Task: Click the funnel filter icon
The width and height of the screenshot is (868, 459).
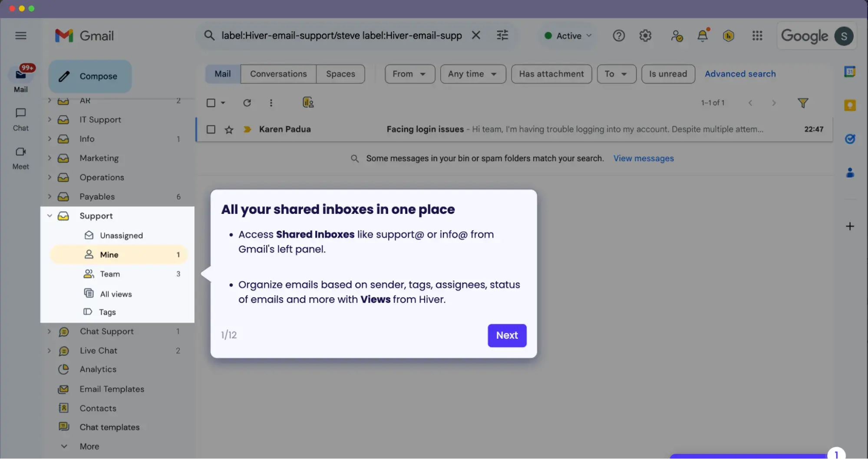Action: (803, 103)
